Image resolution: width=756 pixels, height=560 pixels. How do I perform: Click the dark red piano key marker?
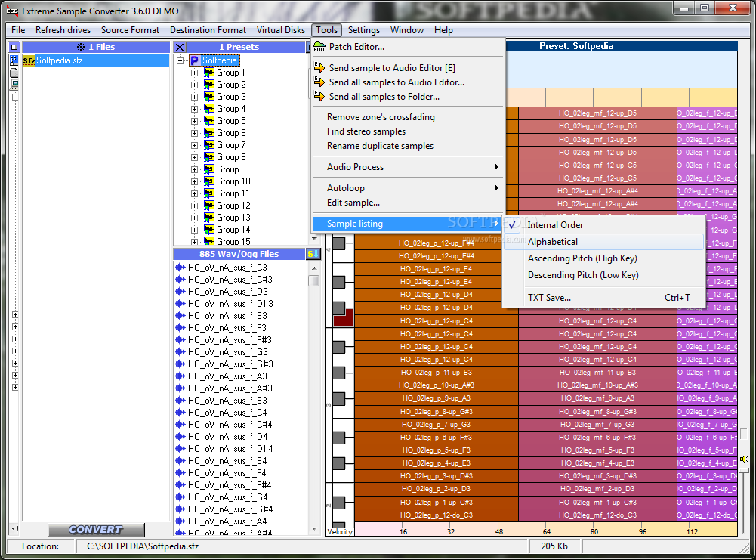point(344,318)
